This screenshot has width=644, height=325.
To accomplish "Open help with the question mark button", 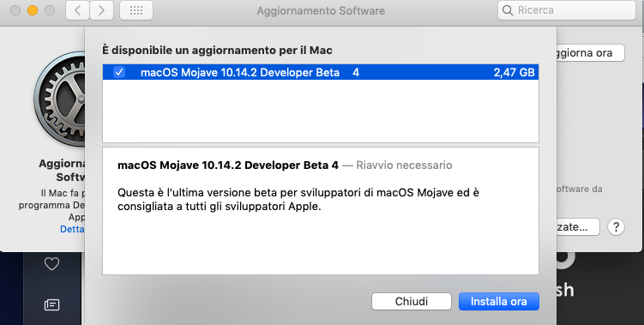I will point(616,226).
